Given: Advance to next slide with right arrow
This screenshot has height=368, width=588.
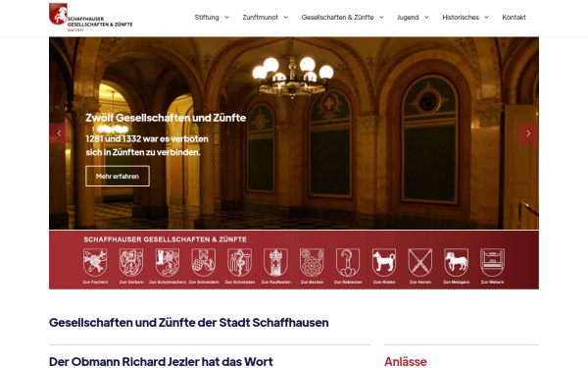Looking at the screenshot, I should pos(528,133).
